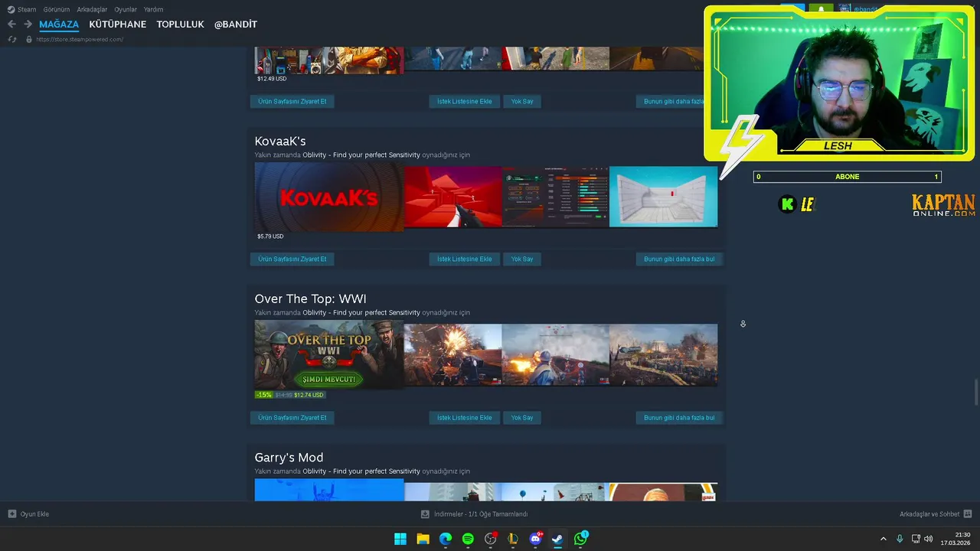
Task: Click the Oyun Ekle plus icon
Action: click(x=11, y=514)
